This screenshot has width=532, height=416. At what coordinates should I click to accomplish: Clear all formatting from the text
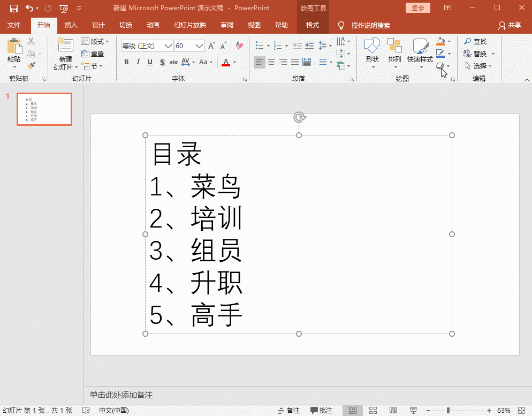click(239, 46)
